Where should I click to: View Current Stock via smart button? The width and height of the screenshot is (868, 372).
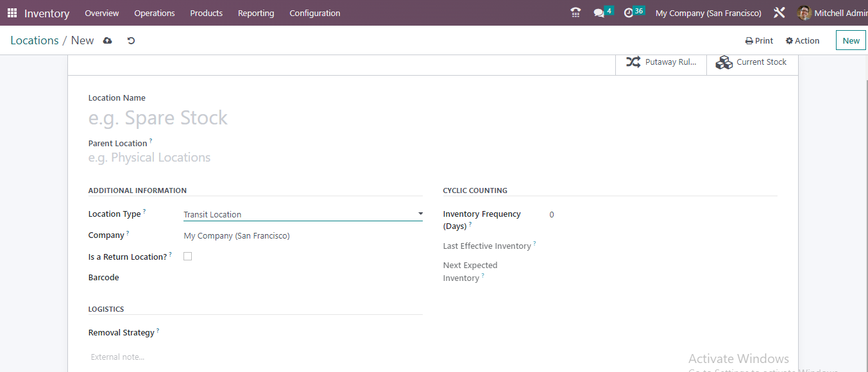752,62
